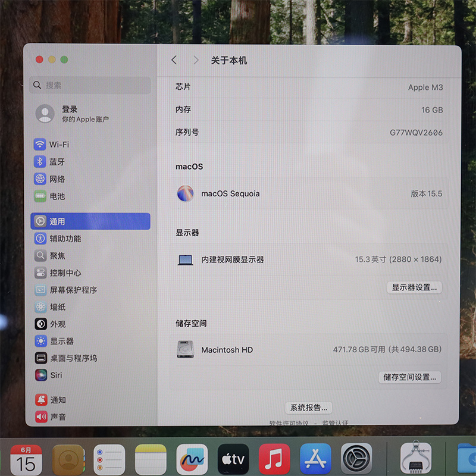This screenshot has height=476, width=476.
Task: Open Apple TV from the Dock
Action: click(x=233, y=459)
